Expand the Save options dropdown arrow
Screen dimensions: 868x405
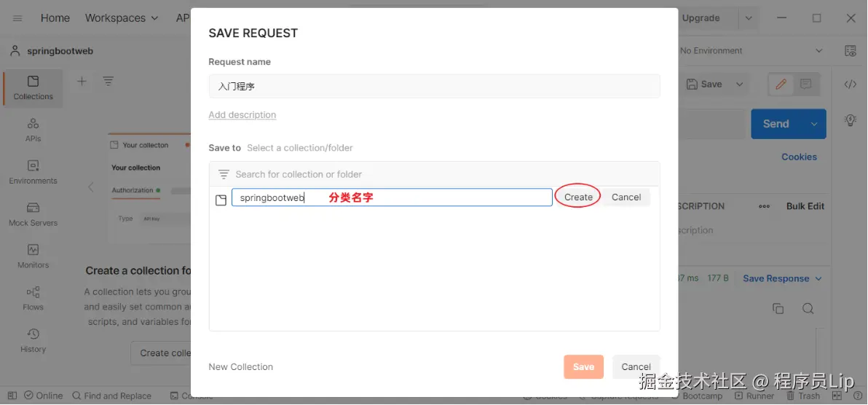(x=739, y=84)
